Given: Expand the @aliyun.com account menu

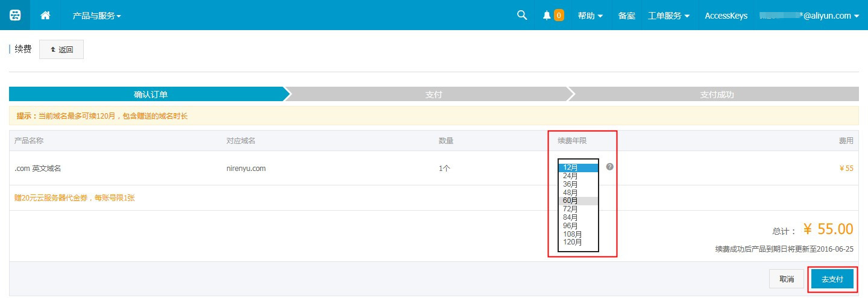Looking at the screenshot, I should 809,16.
